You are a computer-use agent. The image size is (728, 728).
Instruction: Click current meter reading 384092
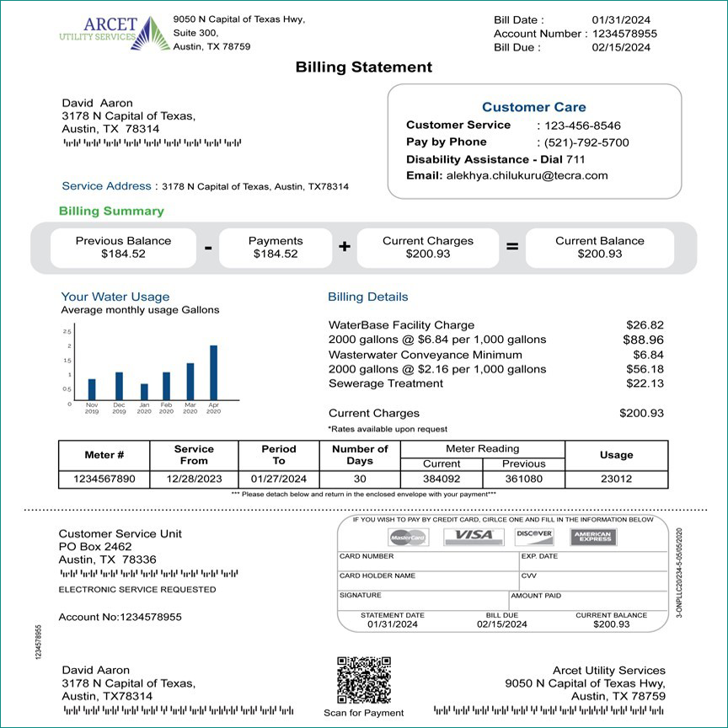pyautogui.click(x=442, y=479)
